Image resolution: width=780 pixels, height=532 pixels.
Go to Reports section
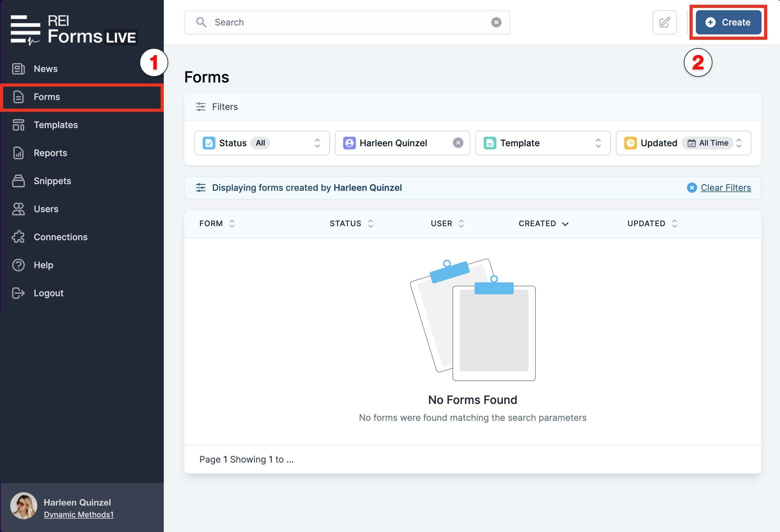click(50, 153)
